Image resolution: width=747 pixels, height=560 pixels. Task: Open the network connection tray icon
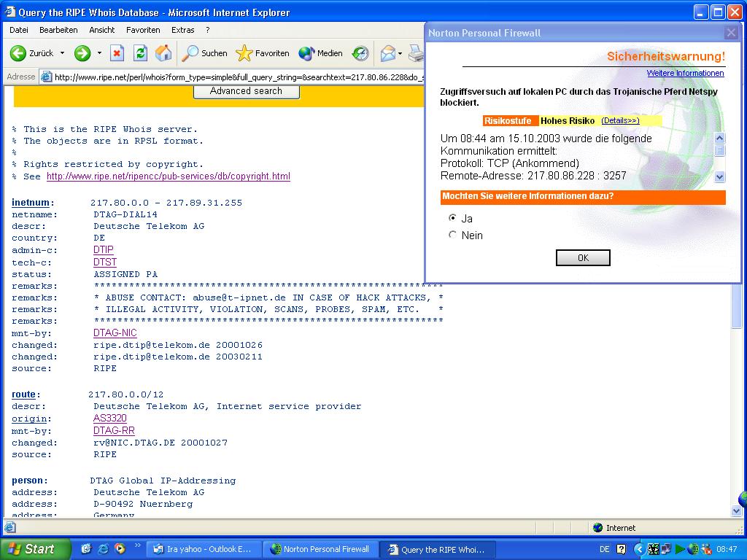tap(666, 549)
